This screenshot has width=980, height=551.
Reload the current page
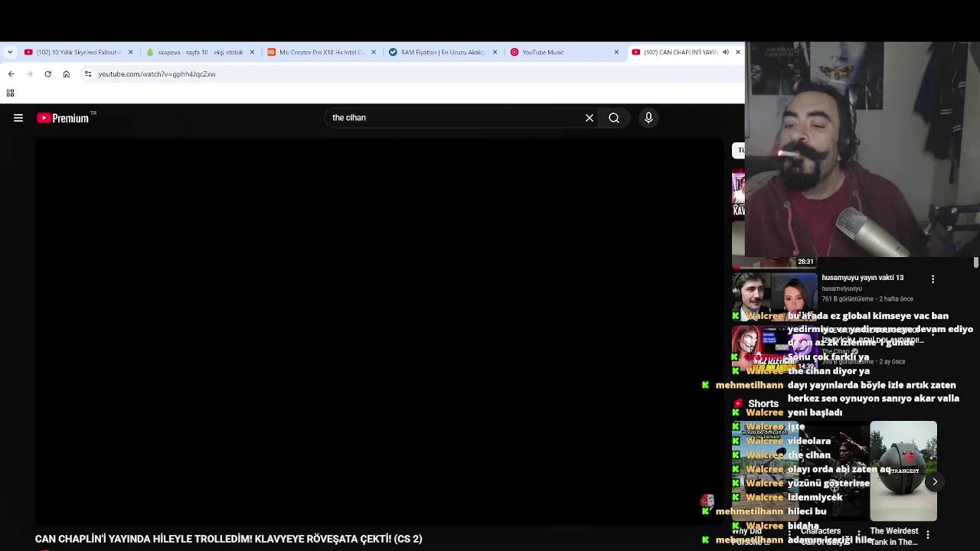[47, 74]
